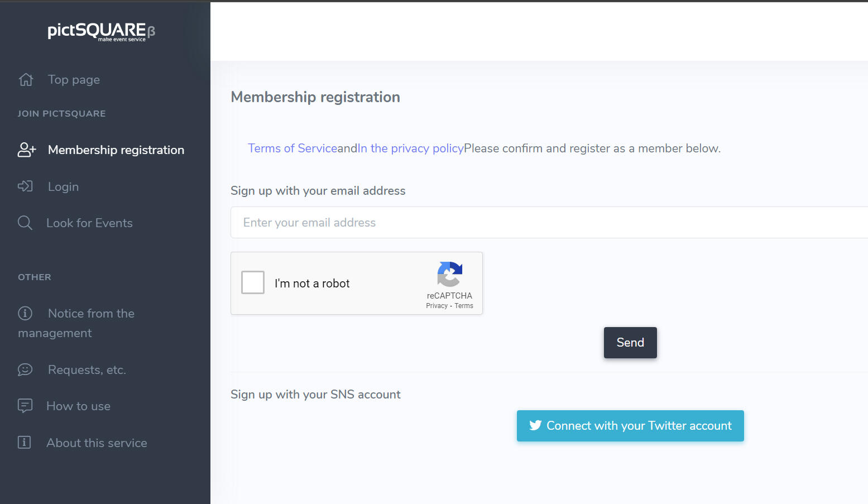Click the smiley chat icon for Requests
Screen dimensions: 868x504
(25, 369)
